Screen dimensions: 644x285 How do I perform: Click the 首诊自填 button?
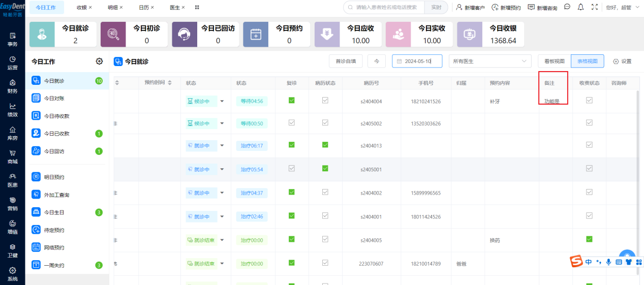346,61
